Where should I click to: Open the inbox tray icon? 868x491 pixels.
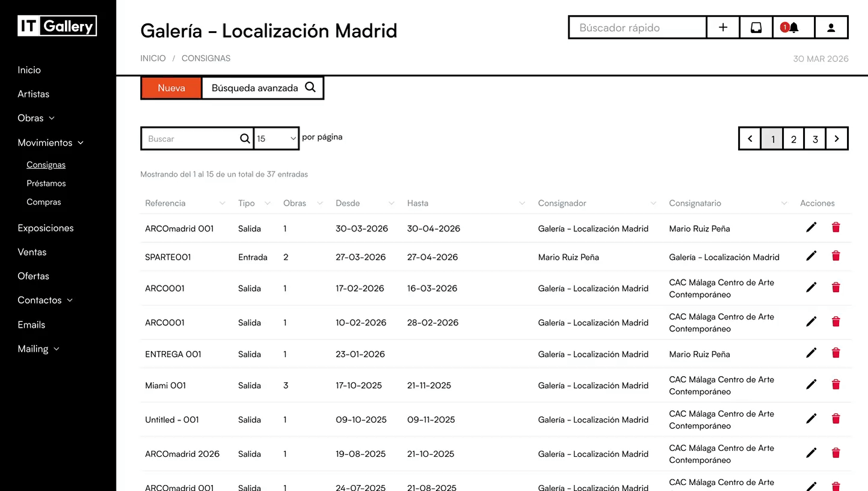pos(756,28)
